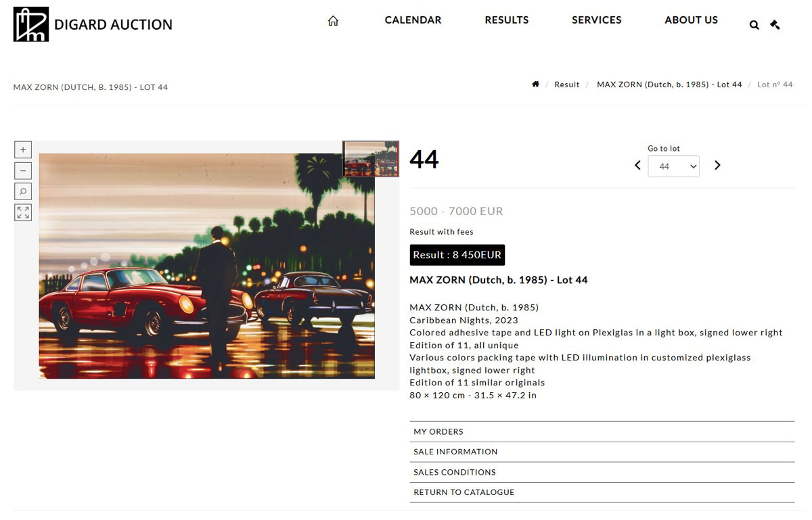
Task: Open the search magnifier icon in header
Action: [754, 25]
